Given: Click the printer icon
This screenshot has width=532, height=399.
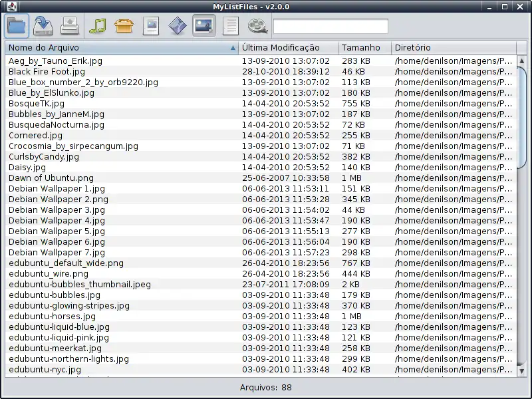Looking at the screenshot, I should click(x=70, y=26).
